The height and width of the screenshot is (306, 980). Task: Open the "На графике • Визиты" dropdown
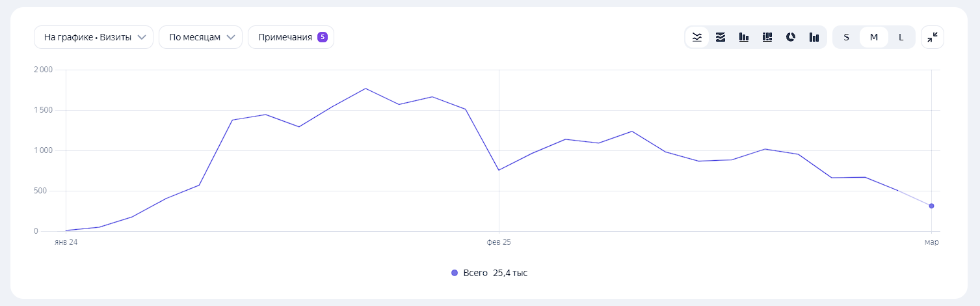(94, 37)
